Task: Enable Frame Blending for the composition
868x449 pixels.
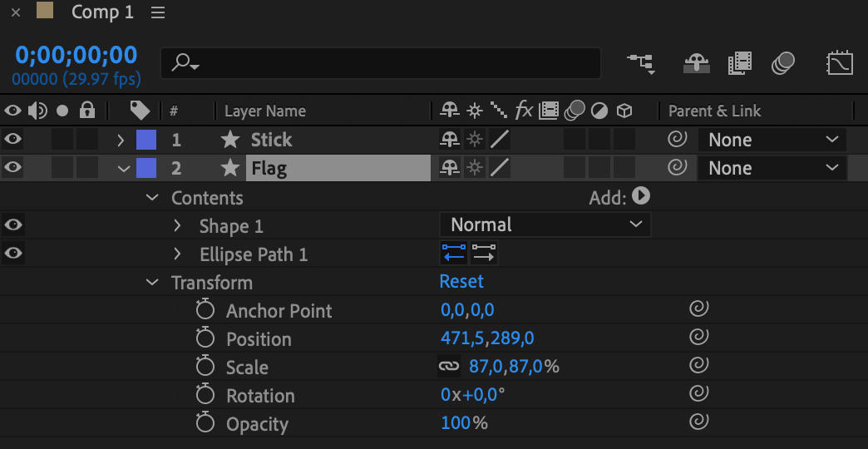Action: [x=739, y=63]
